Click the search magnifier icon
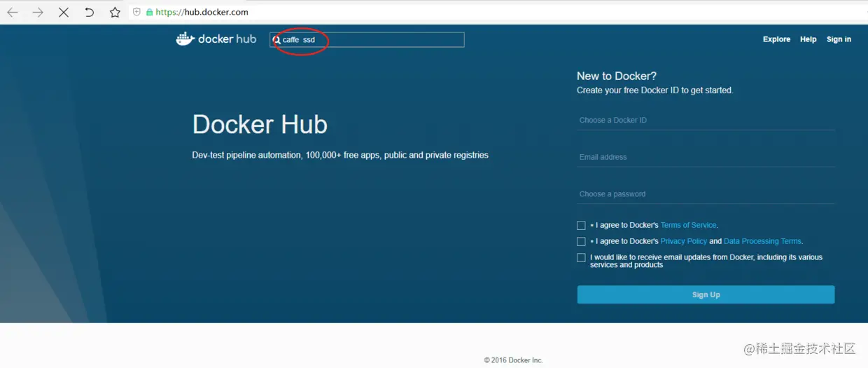Viewport: 868px width, 368px height. click(x=276, y=40)
